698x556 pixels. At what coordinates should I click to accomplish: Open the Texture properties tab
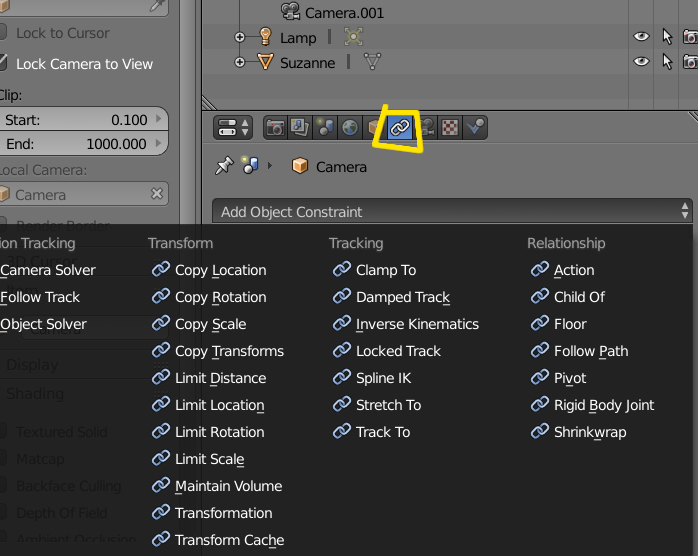[x=450, y=128]
